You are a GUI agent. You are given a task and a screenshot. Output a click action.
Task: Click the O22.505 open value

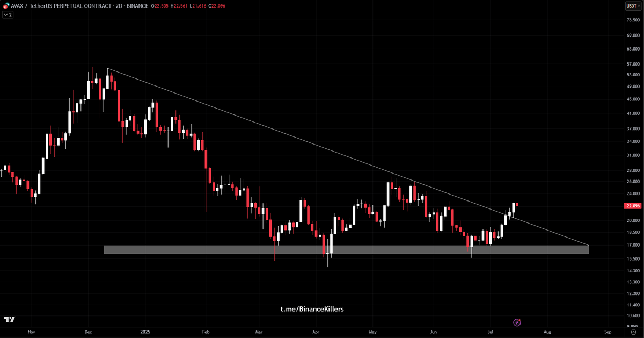tap(159, 6)
